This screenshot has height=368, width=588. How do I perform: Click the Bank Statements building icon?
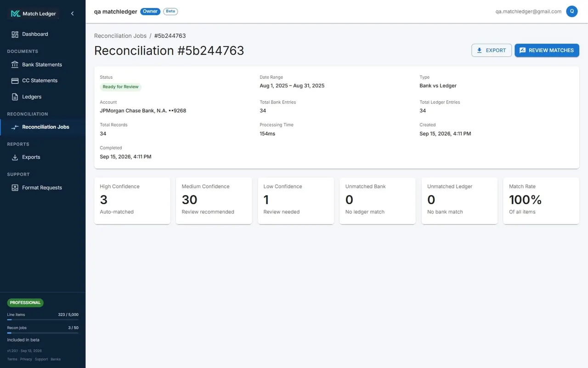tap(15, 64)
